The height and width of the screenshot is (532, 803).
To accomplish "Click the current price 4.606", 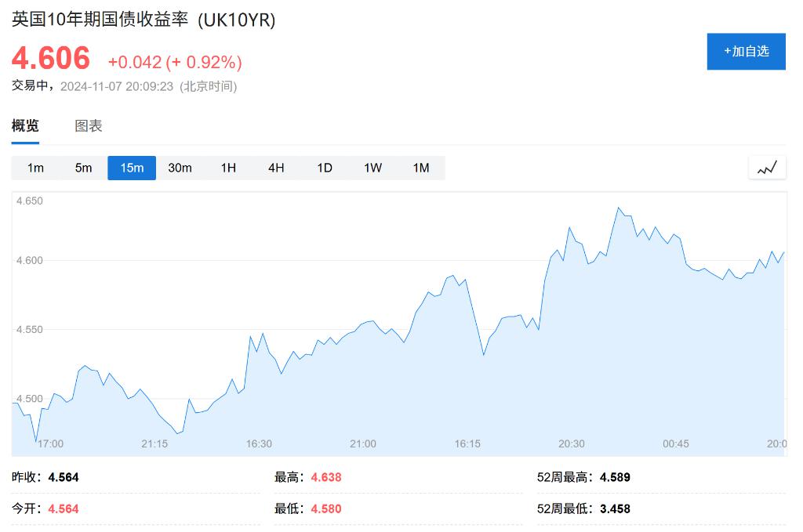I will (x=50, y=58).
